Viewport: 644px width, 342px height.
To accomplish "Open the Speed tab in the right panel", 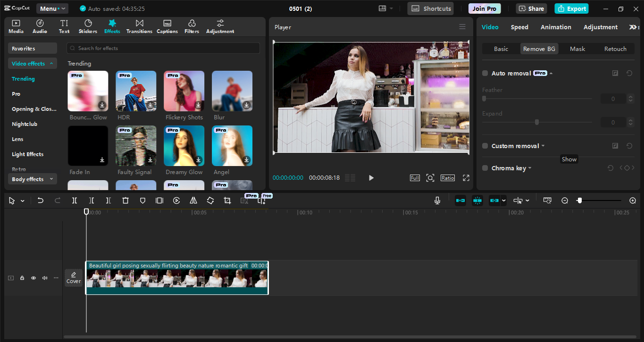I will pos(519,27).
